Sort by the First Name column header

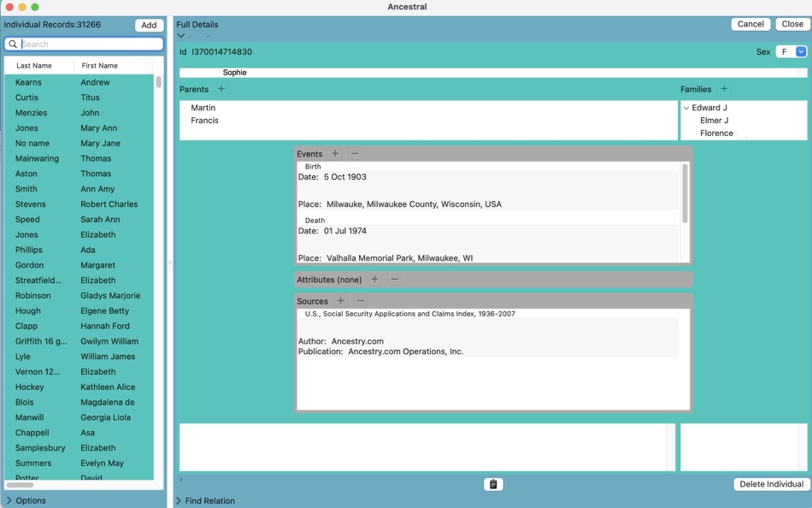pyautogui.click(x=99, y=65)
